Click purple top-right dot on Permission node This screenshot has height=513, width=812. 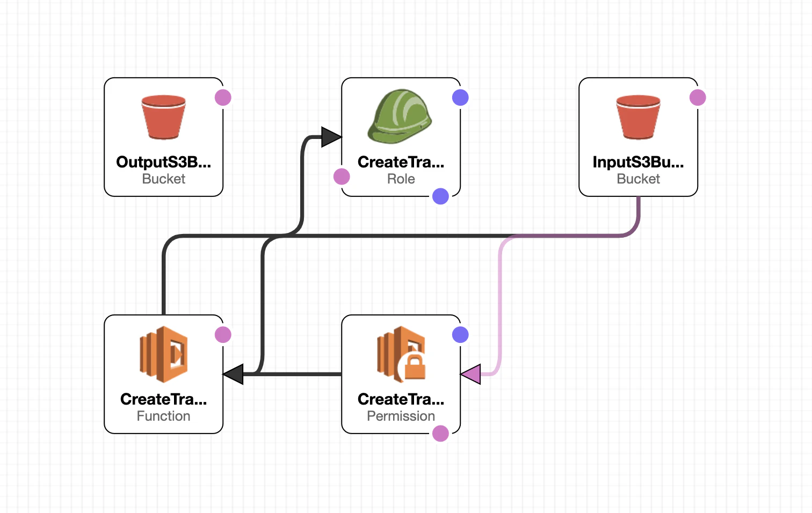point(460,335)
